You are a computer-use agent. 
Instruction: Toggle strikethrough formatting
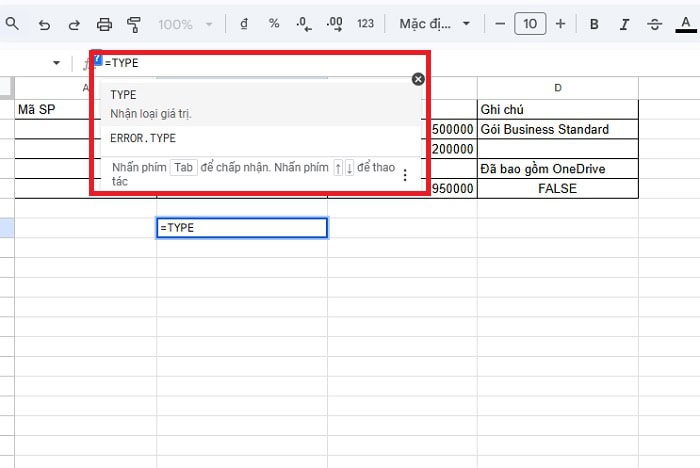click(654, 24)
